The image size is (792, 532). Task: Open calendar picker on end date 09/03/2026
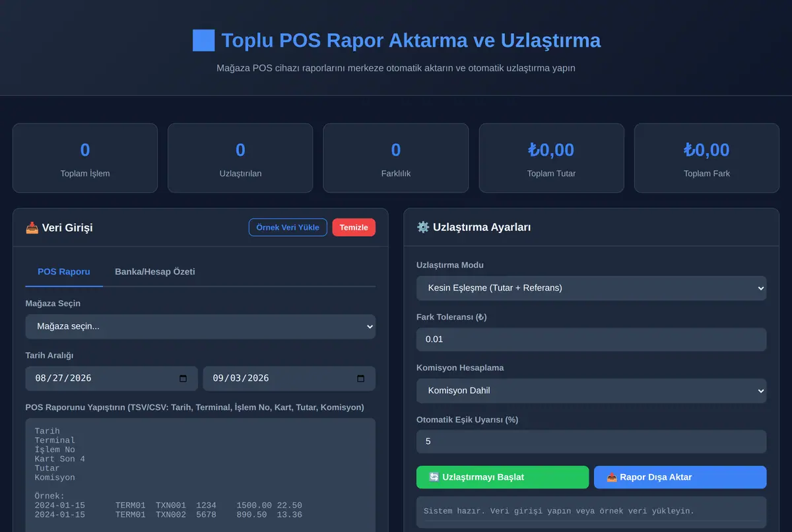(361, 378)
